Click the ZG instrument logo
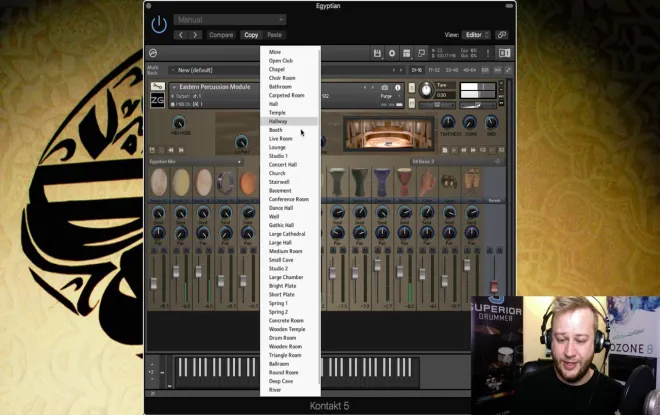This screenshot has width=660, height=415. (x=157, y=100)
